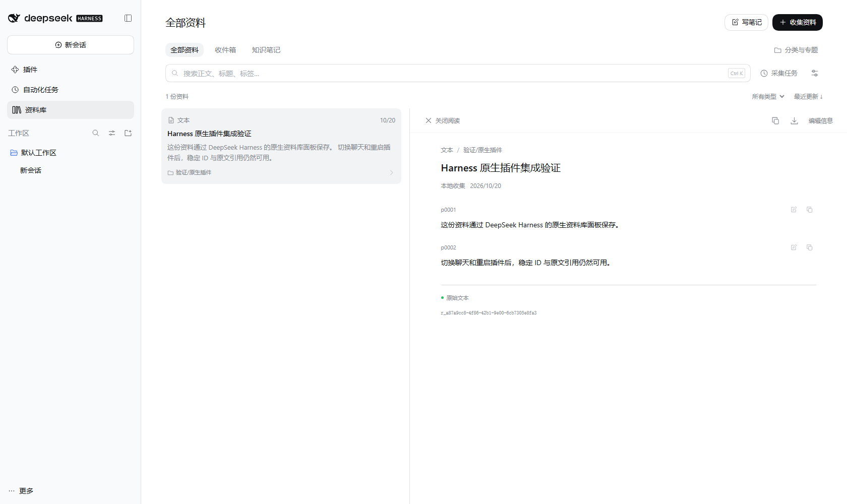Create new workspace folder icon
Image resolution: width=847 pixels, height=504 pixels.
pyautogui.click(x=128, y=133)
